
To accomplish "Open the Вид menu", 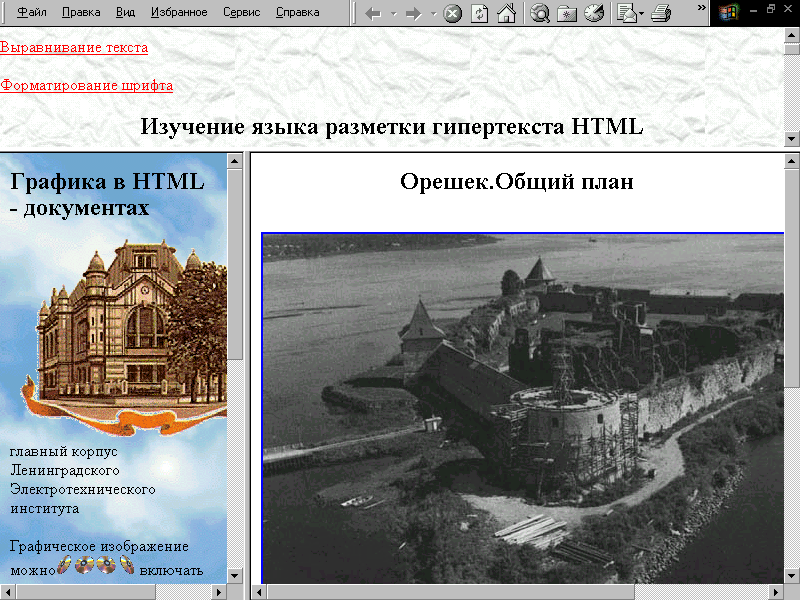I will pos(126,12).
